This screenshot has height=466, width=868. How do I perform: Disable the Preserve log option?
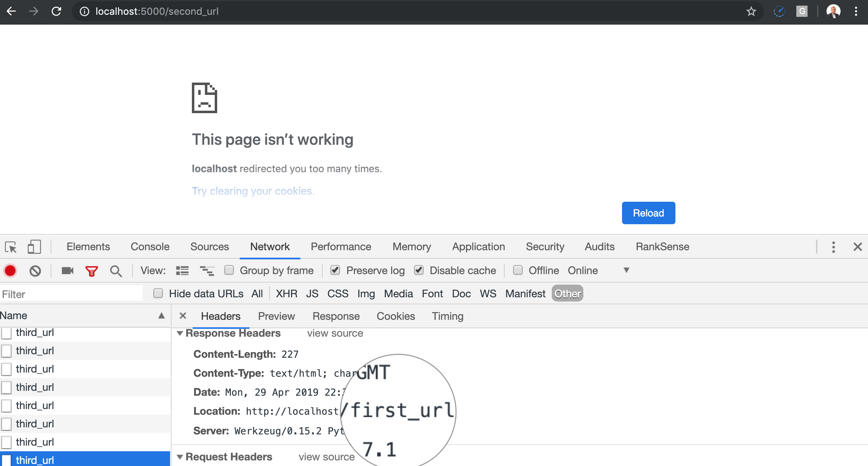(x=335, y=270)
